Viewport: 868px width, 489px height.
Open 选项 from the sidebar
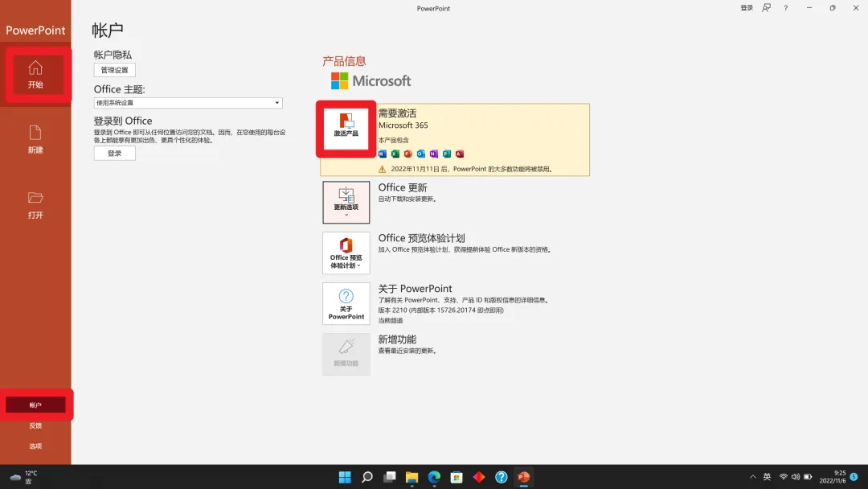tap(35, 446)
